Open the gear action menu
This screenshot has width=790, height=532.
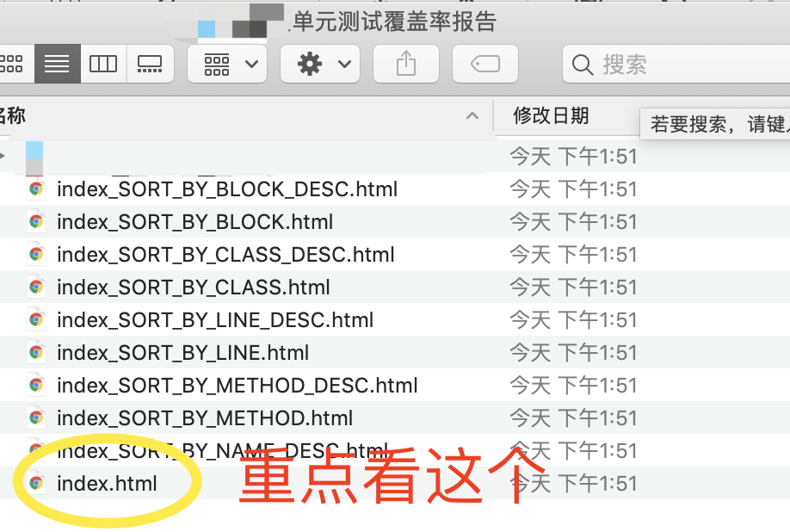point(319,63)
